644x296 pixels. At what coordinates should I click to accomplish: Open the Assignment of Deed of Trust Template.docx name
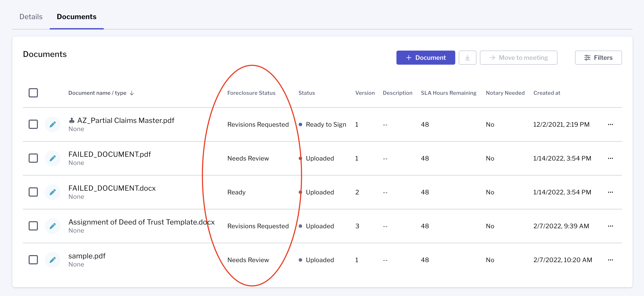tap(141, 222)
